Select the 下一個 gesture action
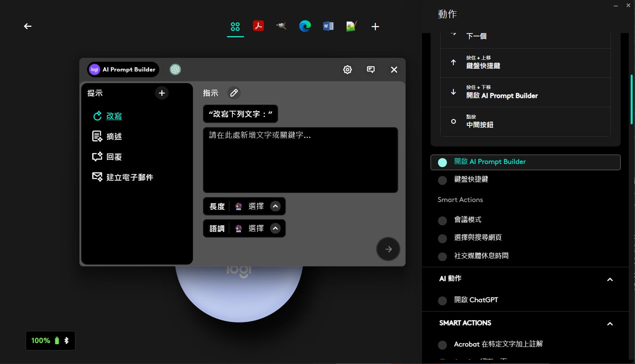Screen dimensions: 635x364 [525, 39]
